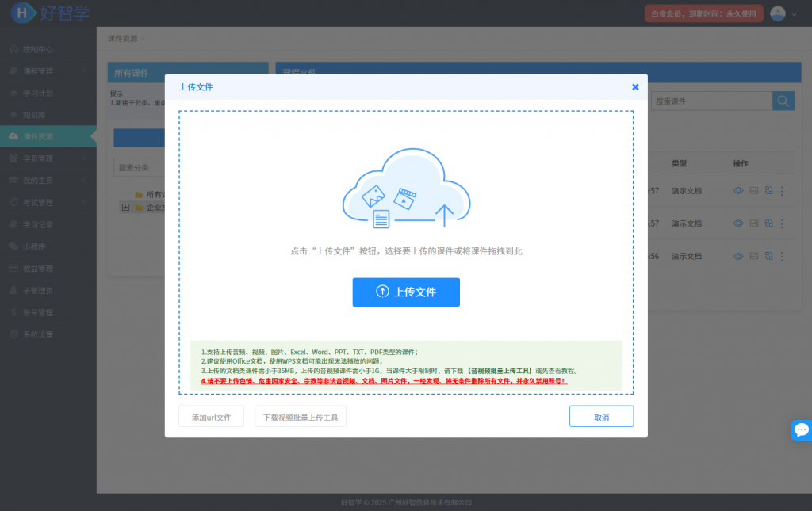Click the 好智学 logo
Viewport: 812px width, 511px height.
(x=51, y=13)
